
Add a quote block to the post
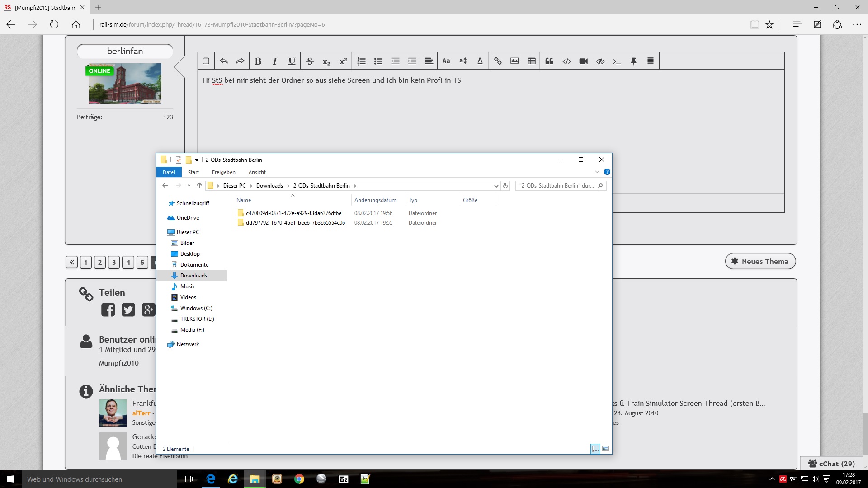pyautogui.click(x=549, y=61)
